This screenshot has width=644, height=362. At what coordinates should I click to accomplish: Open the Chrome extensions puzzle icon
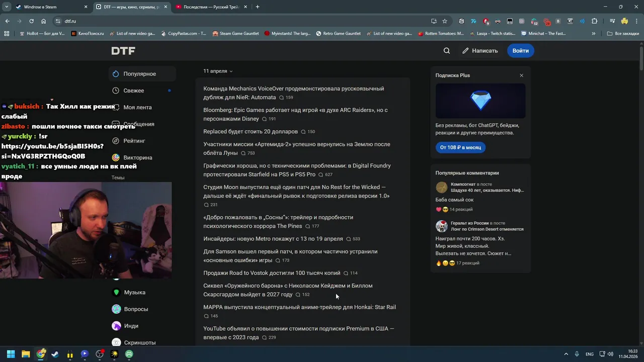pyautogui.click(x=595, y=21)
